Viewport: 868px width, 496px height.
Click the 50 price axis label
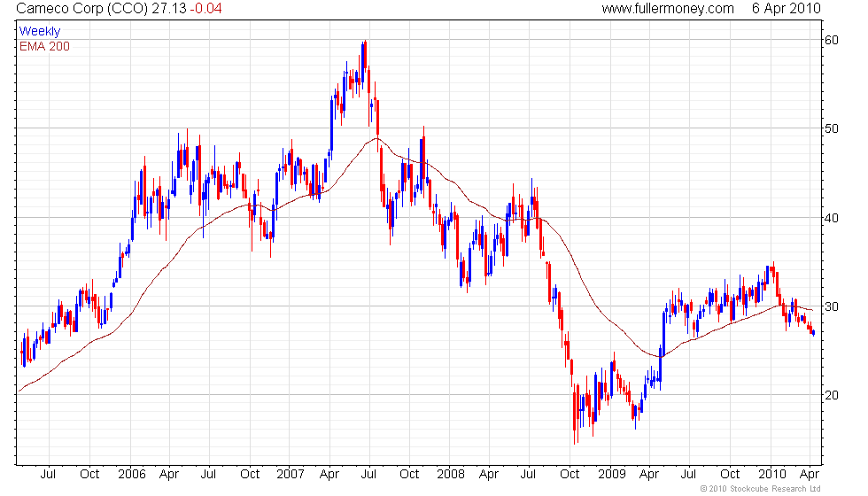point(832,128)
